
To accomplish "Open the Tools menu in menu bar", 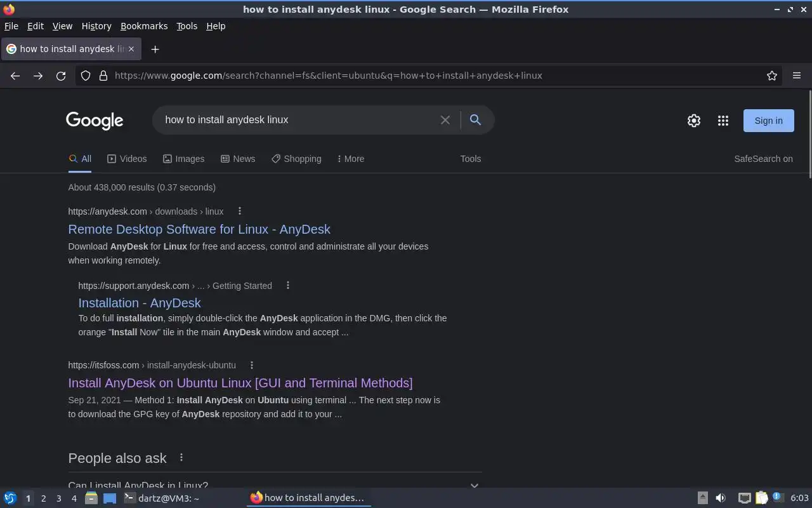I will pos(187,26).
